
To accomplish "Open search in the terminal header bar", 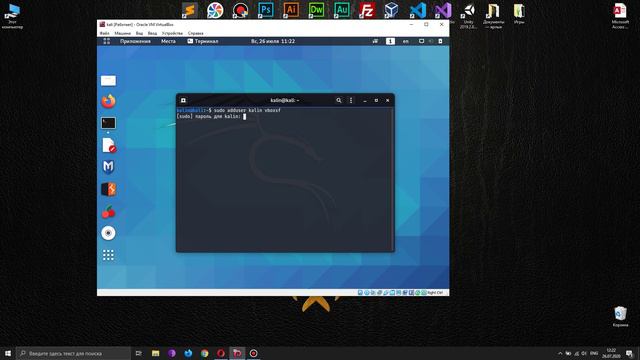I will coord(338,100).
